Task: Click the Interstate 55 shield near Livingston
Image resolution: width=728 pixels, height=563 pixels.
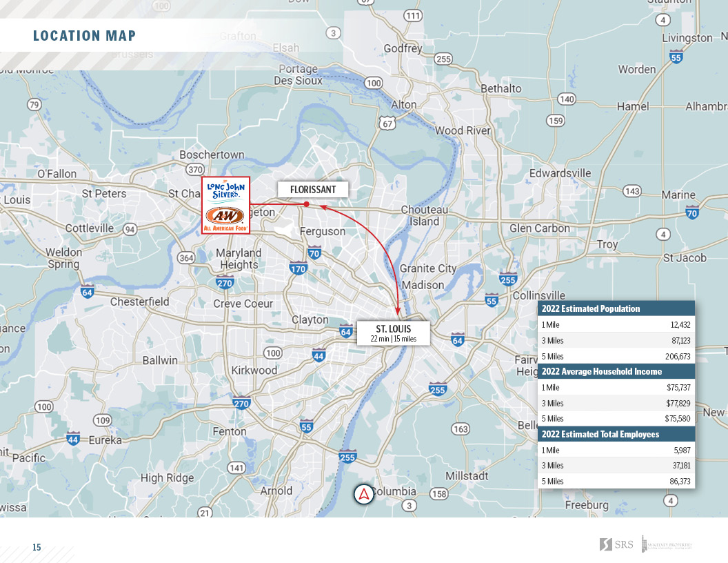Action: pyautogui.click(x=676, y=57)
